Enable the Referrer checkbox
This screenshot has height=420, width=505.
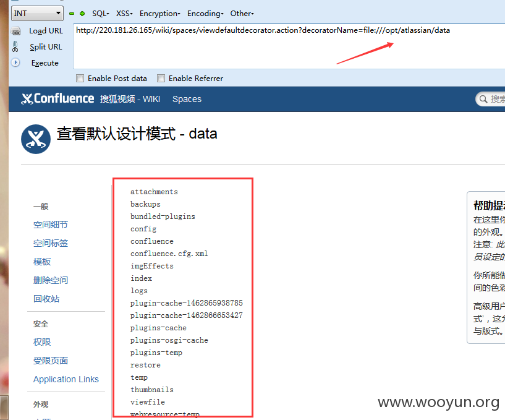pyautogui.click(x=161, y=79)
